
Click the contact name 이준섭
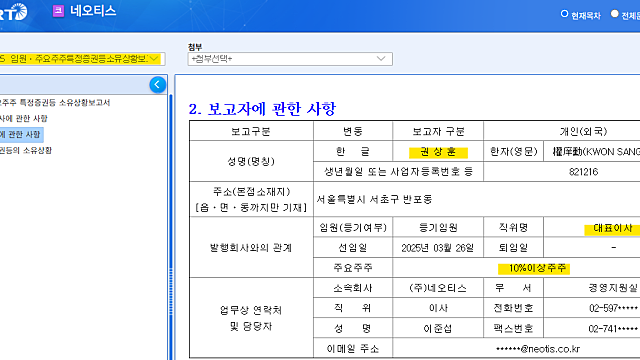438,328
